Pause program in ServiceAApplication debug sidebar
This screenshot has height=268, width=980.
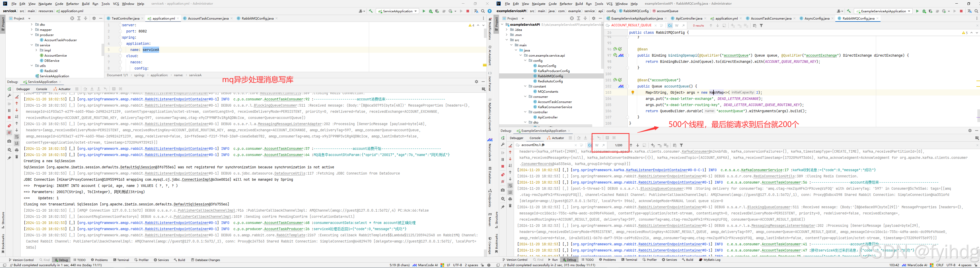10,110
